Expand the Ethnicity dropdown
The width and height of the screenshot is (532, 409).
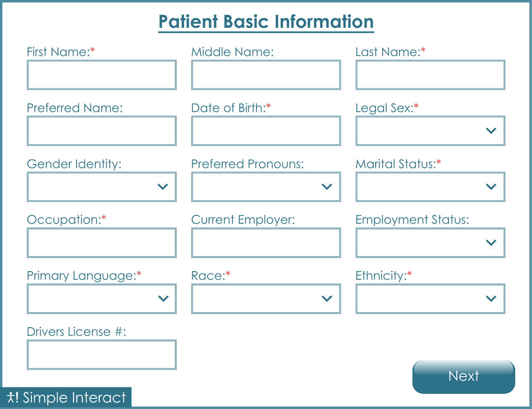430,299
